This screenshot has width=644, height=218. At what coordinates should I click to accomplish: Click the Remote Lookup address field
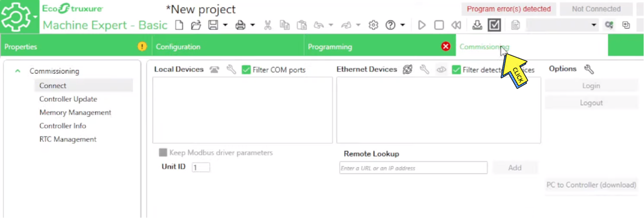(413, 168)
